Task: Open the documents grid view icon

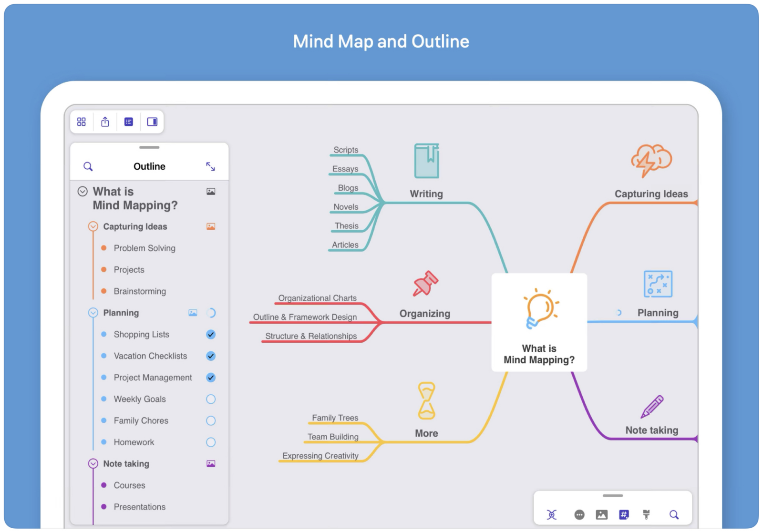Action: (82, 122)
